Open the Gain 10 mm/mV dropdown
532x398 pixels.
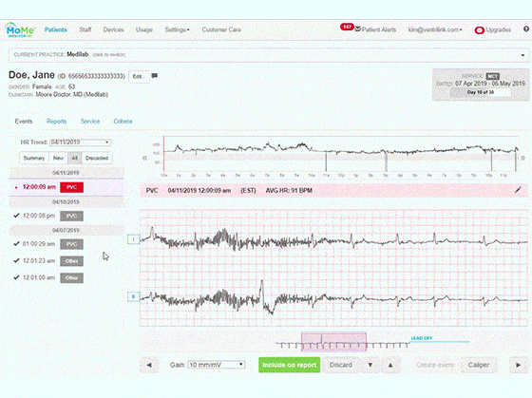[217, 365]
